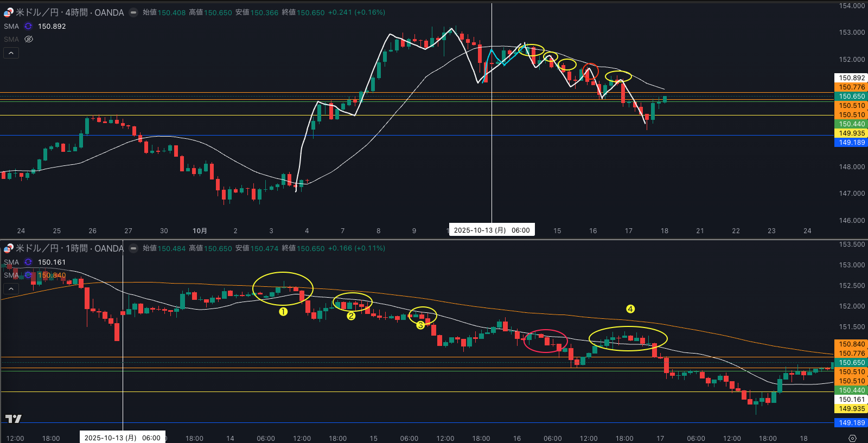Click the 2025-10-13 06:00 date label on upper axis

point(492,230)
